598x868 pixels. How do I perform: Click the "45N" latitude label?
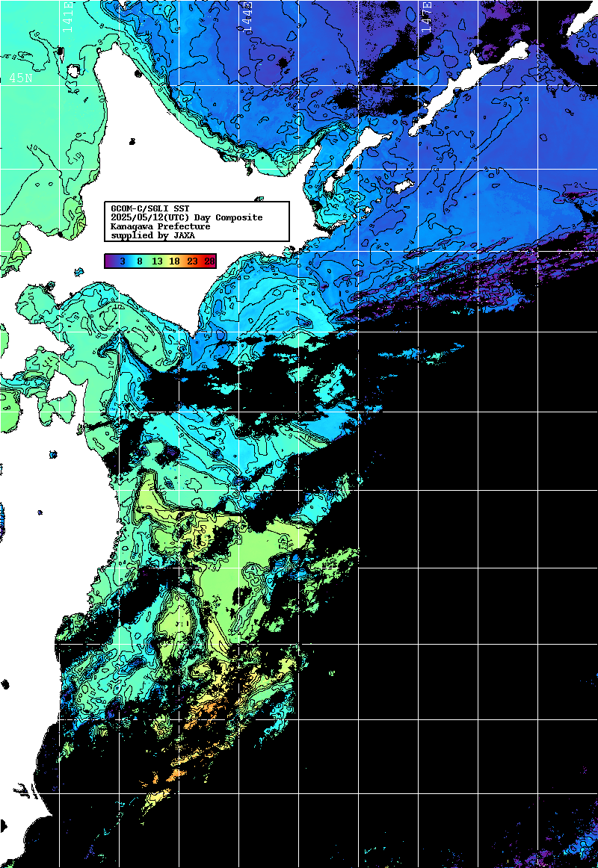pyautogui.click(x=20, y=78)
